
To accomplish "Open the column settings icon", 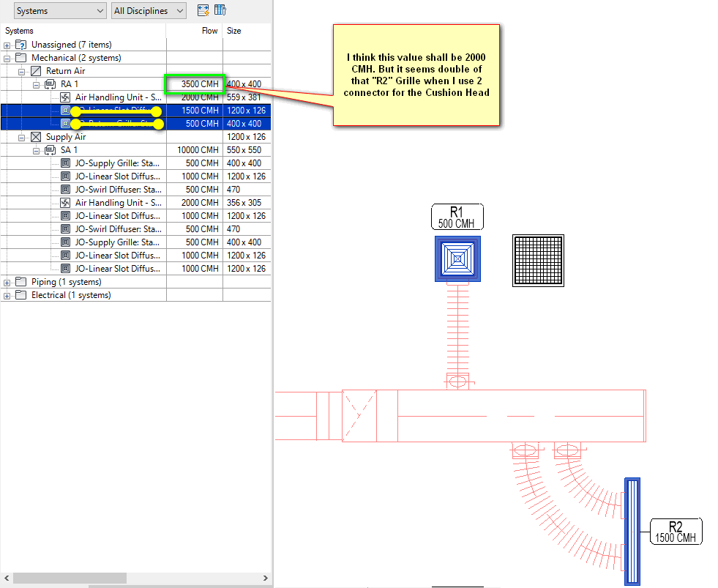I will (x=220, y=10).
